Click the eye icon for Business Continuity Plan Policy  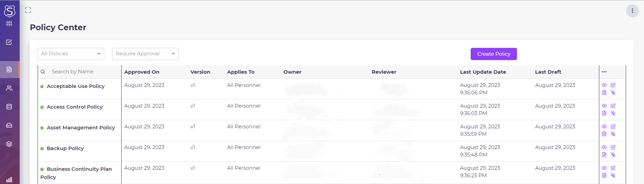click(x=604, y=168)
